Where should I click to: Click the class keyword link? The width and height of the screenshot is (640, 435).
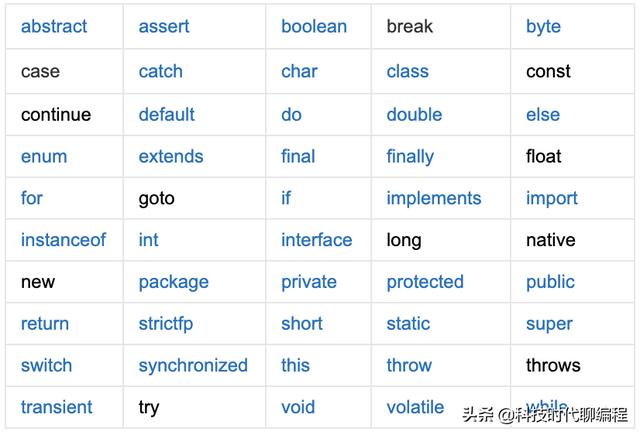[407, 71]
